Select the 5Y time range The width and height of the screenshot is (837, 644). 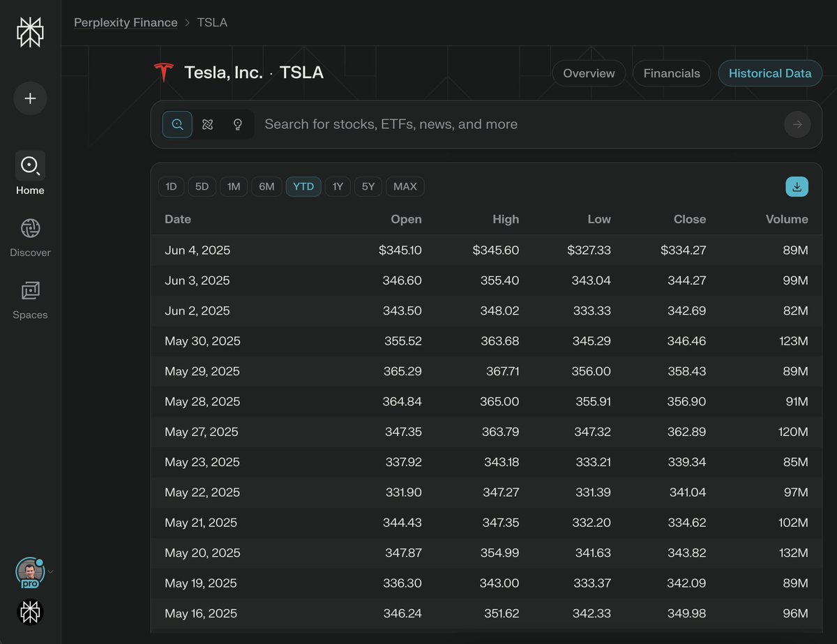pyautogui.click(x=368, y=186)
